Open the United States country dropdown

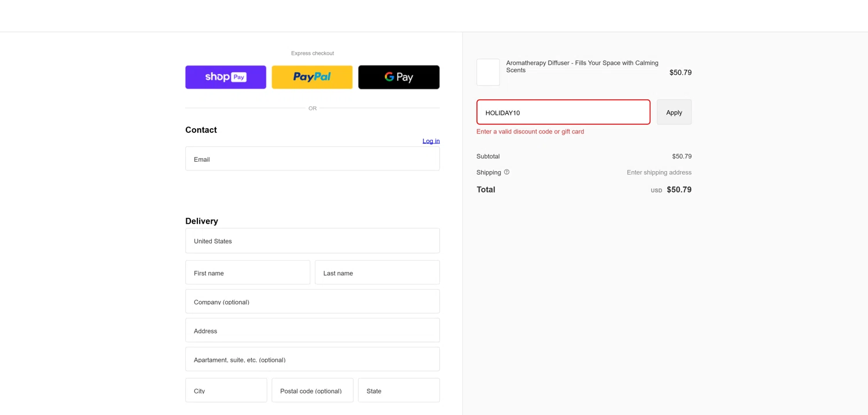tap(312, 241)
